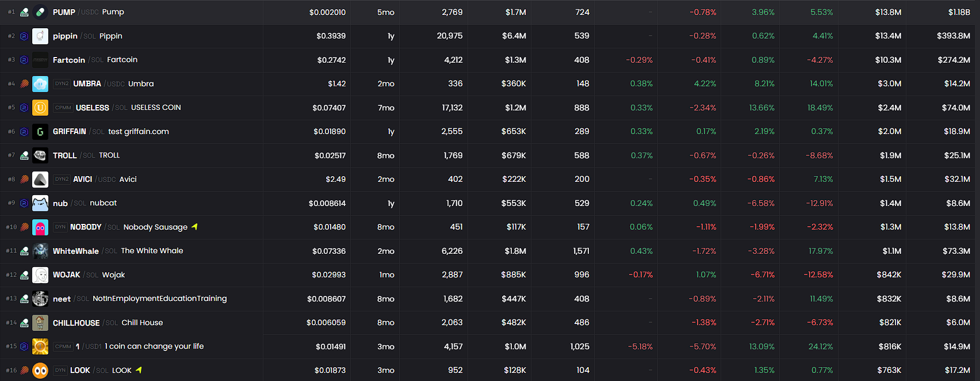Image resolution: width=980 pixels, height=381 pixels.
Task: Click the UMBRA token logo icon
Action: tap(40, 84)
